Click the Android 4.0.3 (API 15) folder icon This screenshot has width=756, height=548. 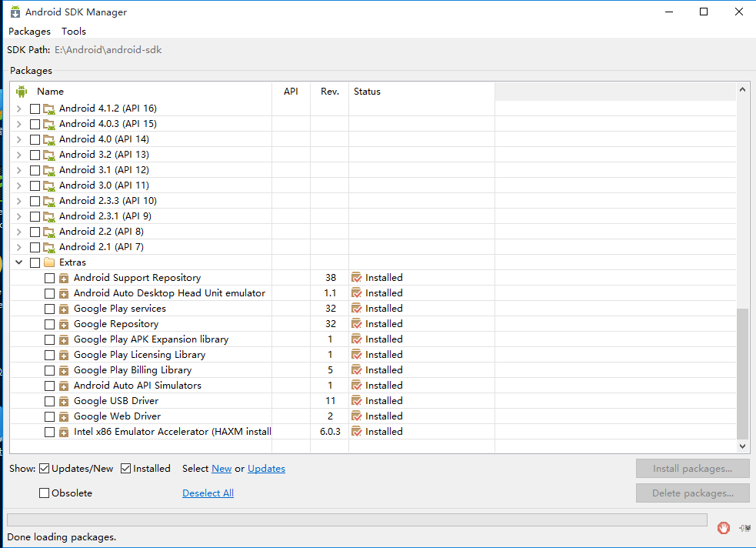pos(48,125)
